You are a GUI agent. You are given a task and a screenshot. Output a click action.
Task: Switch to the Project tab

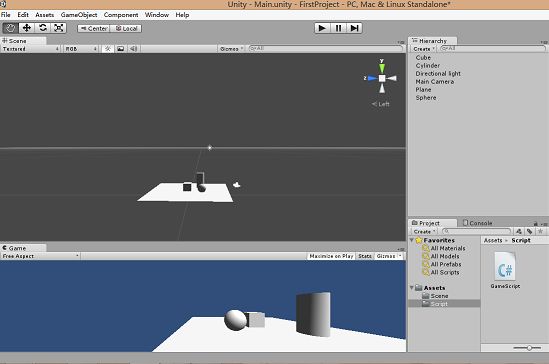(x=433, y=223)
